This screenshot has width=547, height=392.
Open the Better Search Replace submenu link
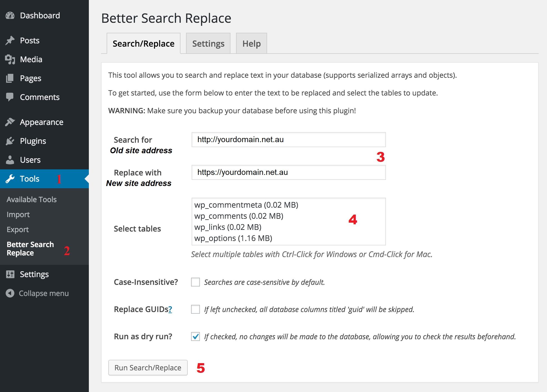tap(30, 249)
